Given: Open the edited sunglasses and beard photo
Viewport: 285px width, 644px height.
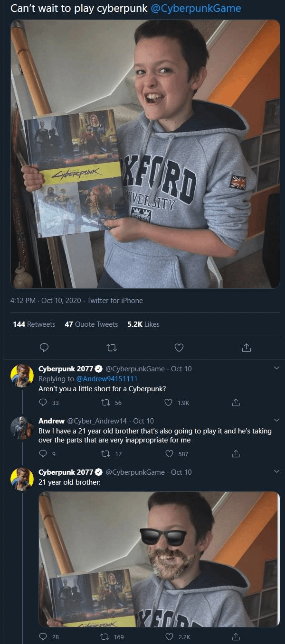Looking at the screenshot, I should coord(159,559).
